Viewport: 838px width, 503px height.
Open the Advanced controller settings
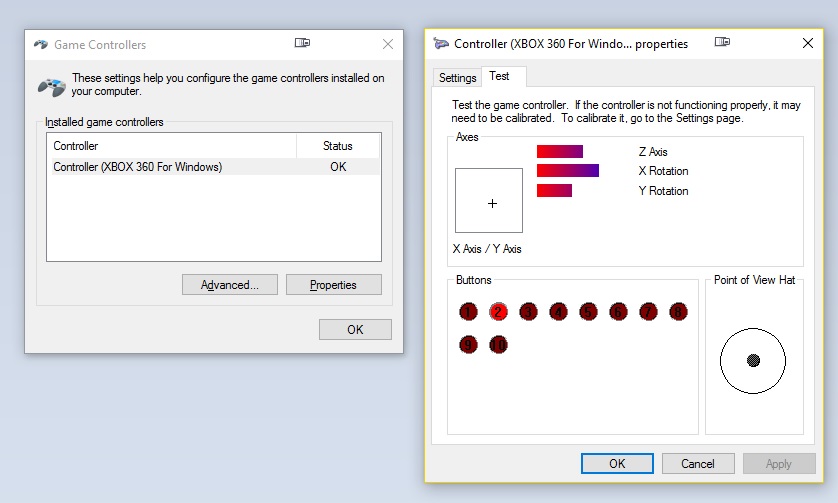pos(230,285)
